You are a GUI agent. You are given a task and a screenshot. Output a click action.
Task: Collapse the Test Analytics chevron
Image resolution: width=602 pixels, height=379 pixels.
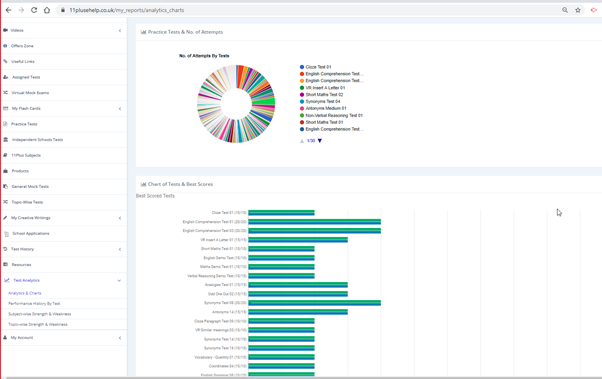tap(119, 281)
